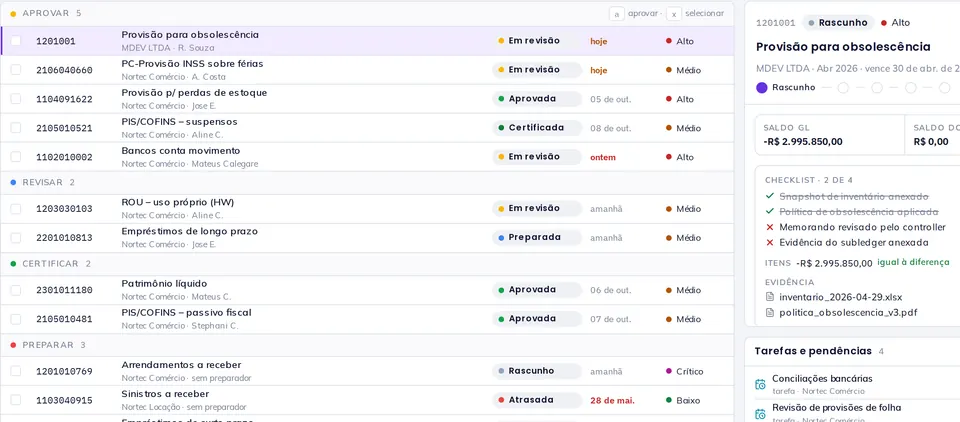
Task: Click the SALDO GL value -R$ 2.995.850,00
Action: (803, 141)
